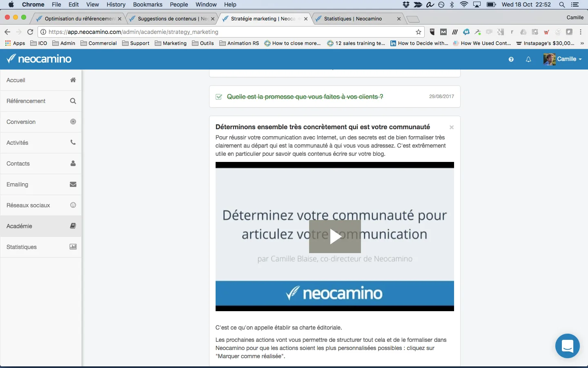588x368 pixels.
Task: Select 'Académie' label in sidebar
Action: tap(19, 226)
